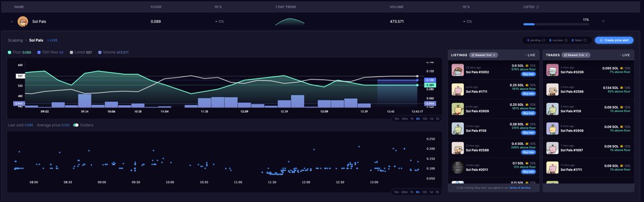Screen dimensions: 644x202
Task: Click the Listed 17% progress bar
Action: (557, 24)
